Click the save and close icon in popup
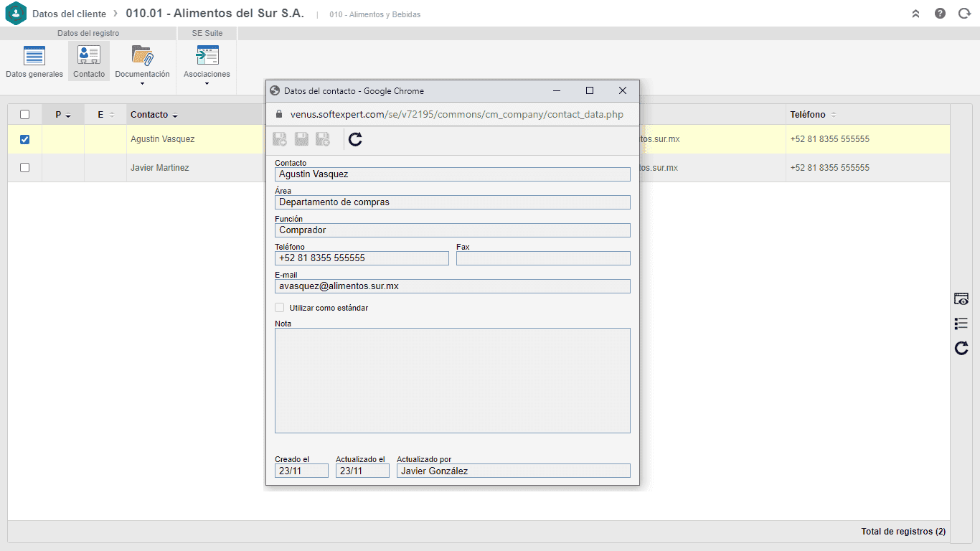This screenshot has width=980, height=551. 323,139
